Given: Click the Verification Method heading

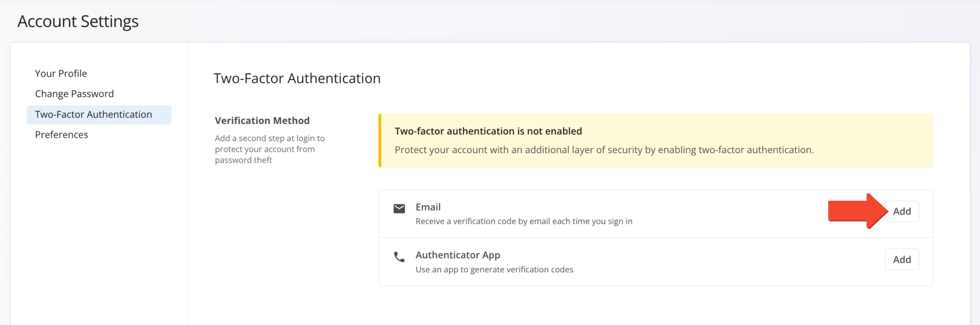Looking at the screenshot, I should coord(262,121).
